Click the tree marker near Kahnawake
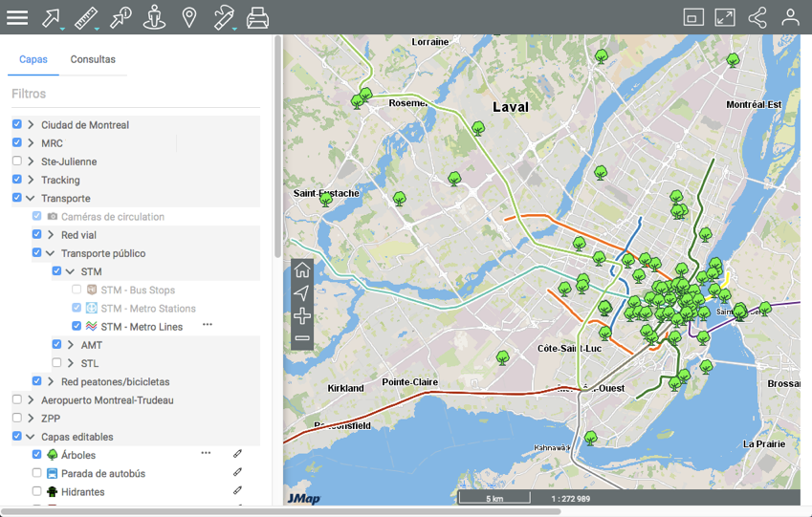This screenshot has height=517, width=812. tap(591, 439)
